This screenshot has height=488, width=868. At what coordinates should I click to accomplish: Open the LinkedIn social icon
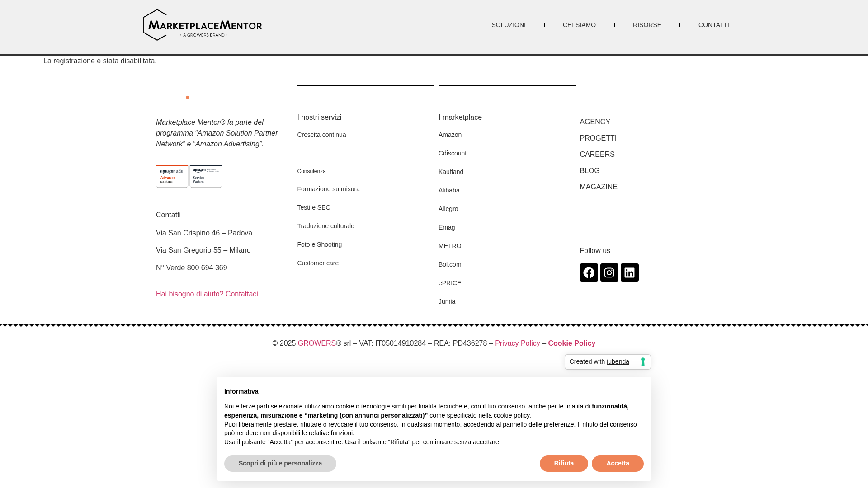coord(629,272)
